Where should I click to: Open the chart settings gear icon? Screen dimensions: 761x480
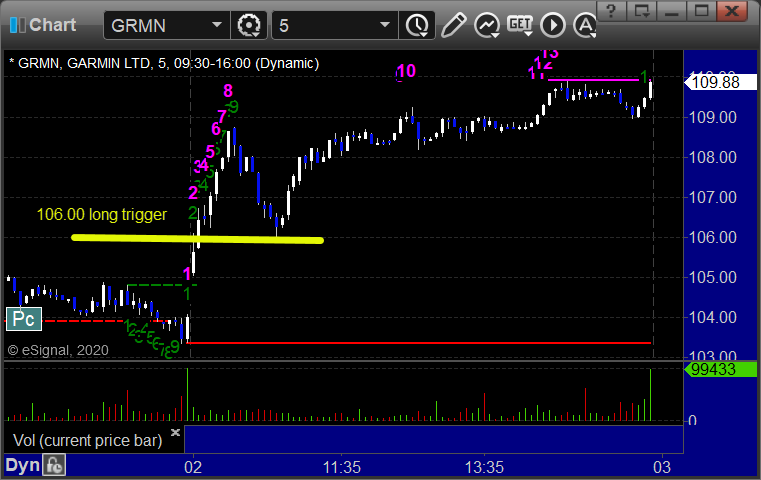click(x=248, y=25)
